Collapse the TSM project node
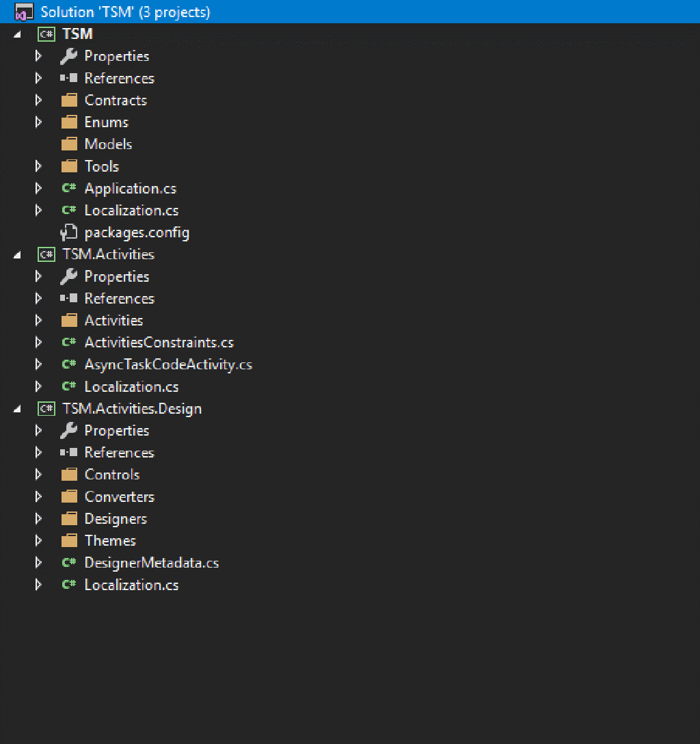Screen dimensions: 700x744 17,34
